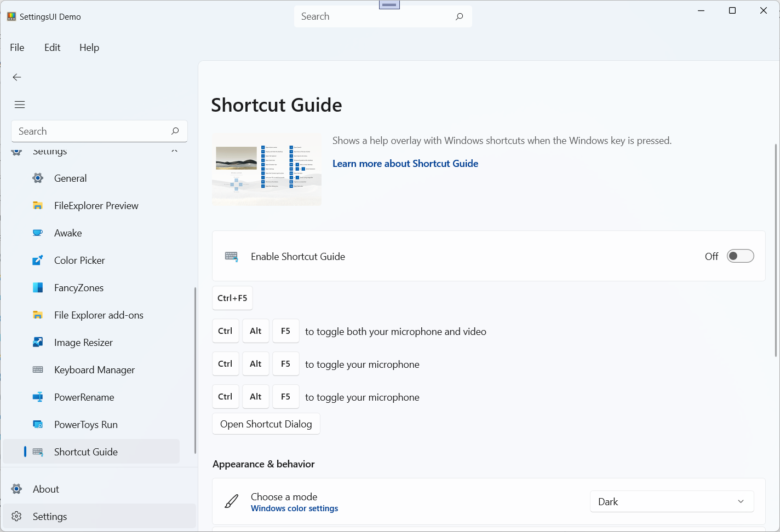Click Ctrl key in the microphone and video row
This screenshot has height=532, width=780.
[225, 331]
